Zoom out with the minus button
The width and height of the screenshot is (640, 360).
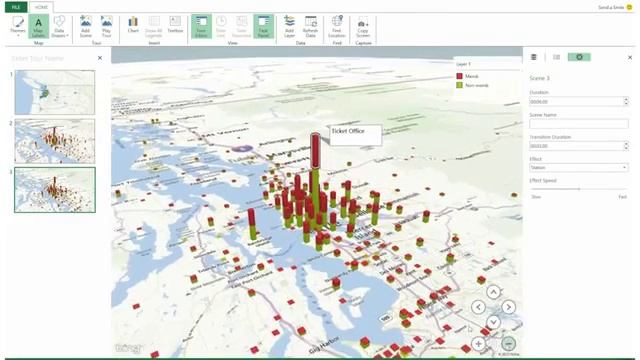pos(508,344)
